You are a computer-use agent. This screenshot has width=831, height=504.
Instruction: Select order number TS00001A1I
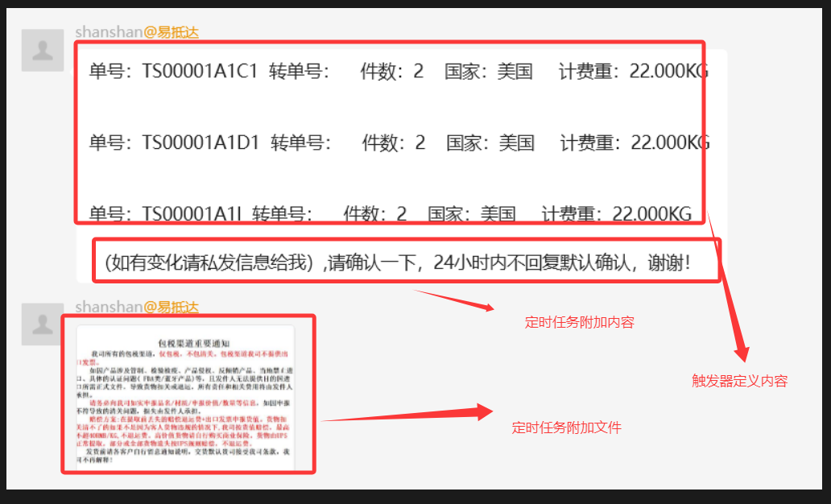coord(192,214)
